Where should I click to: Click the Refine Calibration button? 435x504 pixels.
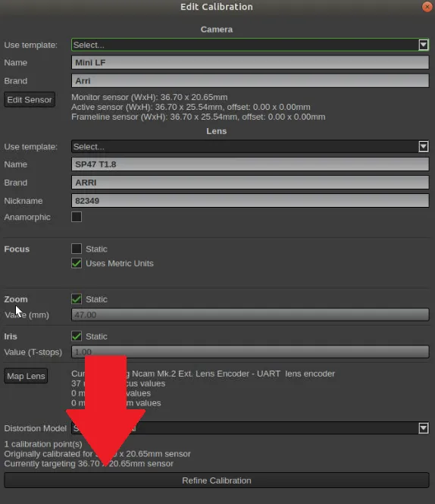[x=217, y=481]
